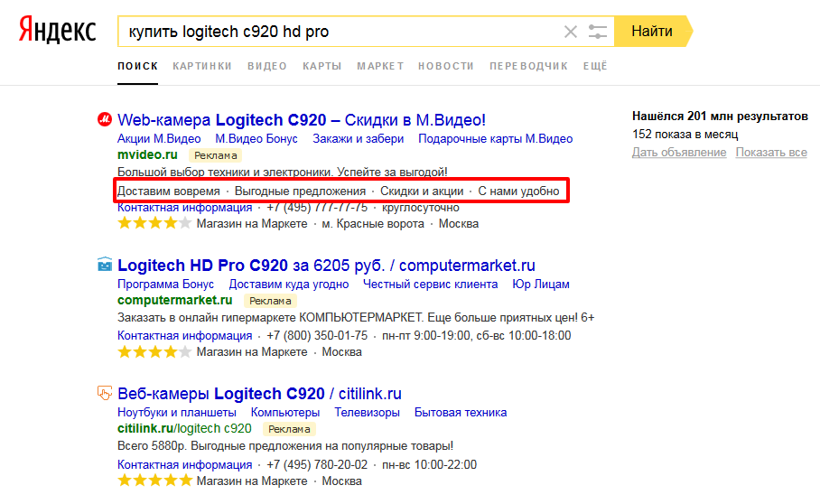
Task: Switch to the Видео tab
Action: click(x=267, y=66)
